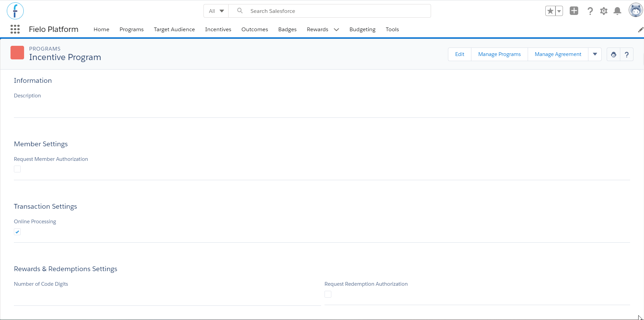Viewport: 644px width, 320px height.
Task: Open the All search scope dropdown
Action: point(216,11)
